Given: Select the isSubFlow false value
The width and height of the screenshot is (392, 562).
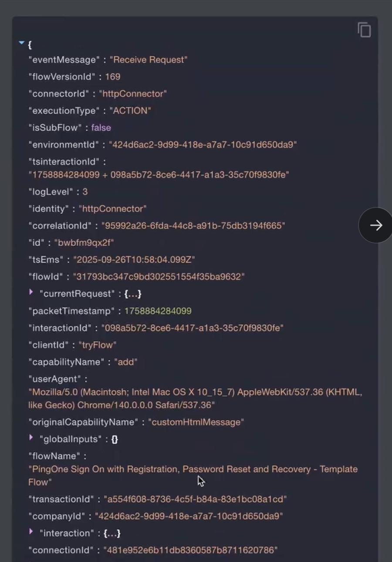Looking at the screenshot, I should 101,128.
